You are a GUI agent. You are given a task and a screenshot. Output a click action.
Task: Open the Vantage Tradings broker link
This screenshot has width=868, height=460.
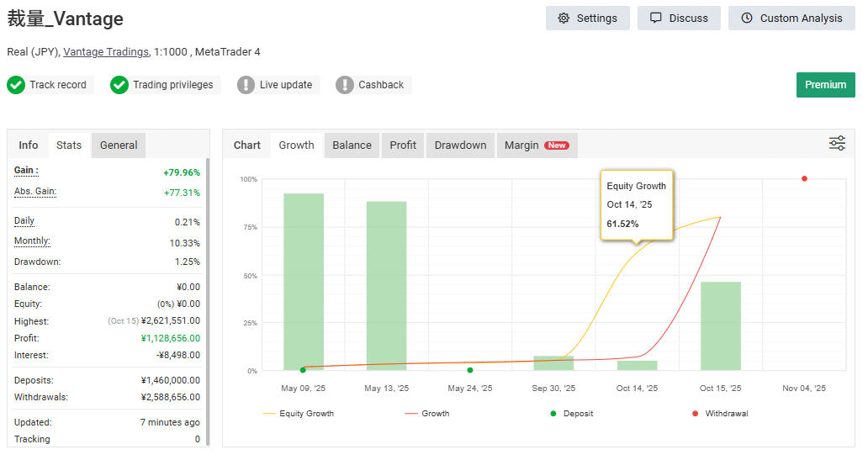(106, 52)
